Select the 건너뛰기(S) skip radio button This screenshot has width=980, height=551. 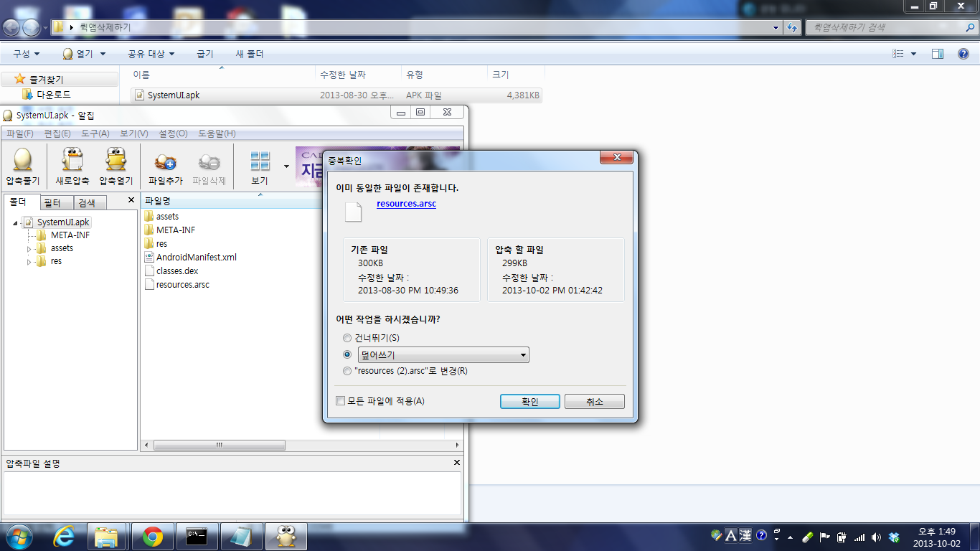pos(348,338)
